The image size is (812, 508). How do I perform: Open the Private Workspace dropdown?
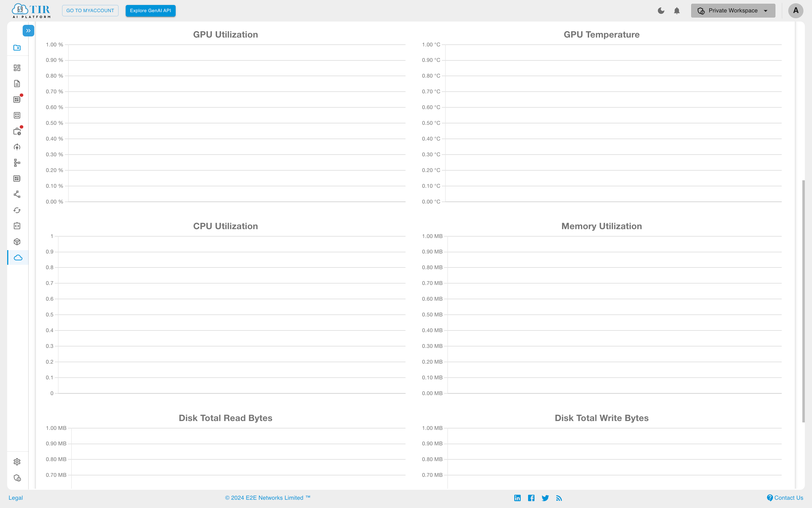[x=733, y=11]
